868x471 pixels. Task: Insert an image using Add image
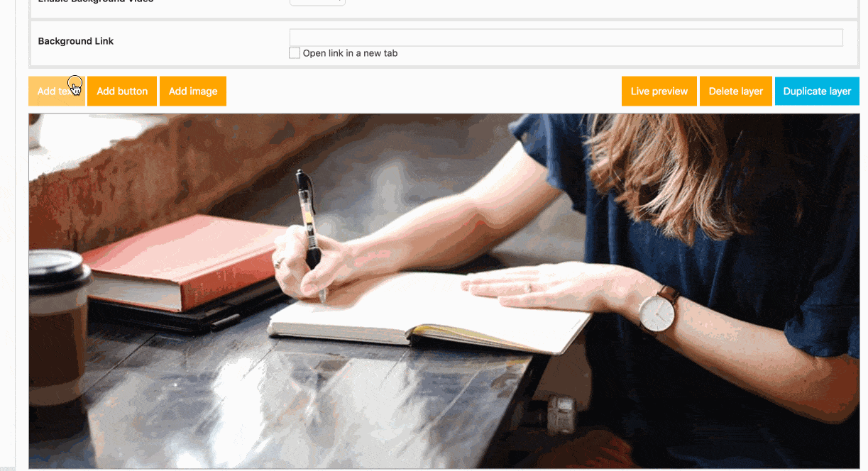tap(193, 92)
